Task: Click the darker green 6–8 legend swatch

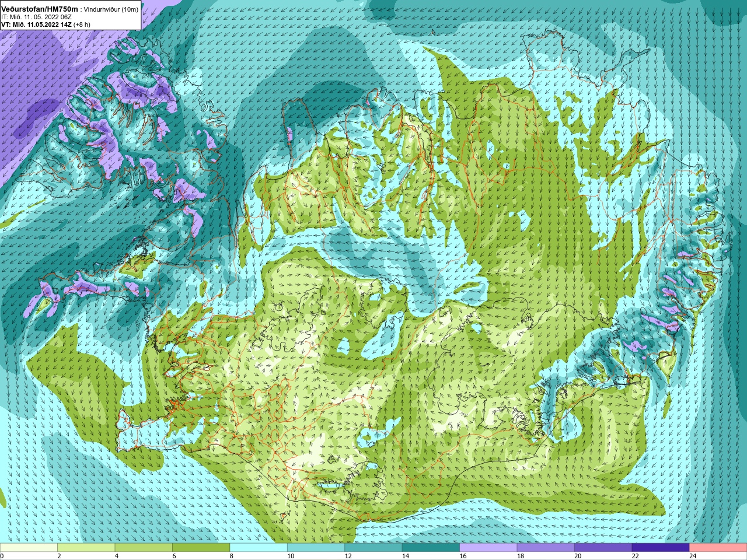Action: tap(201, 548)
